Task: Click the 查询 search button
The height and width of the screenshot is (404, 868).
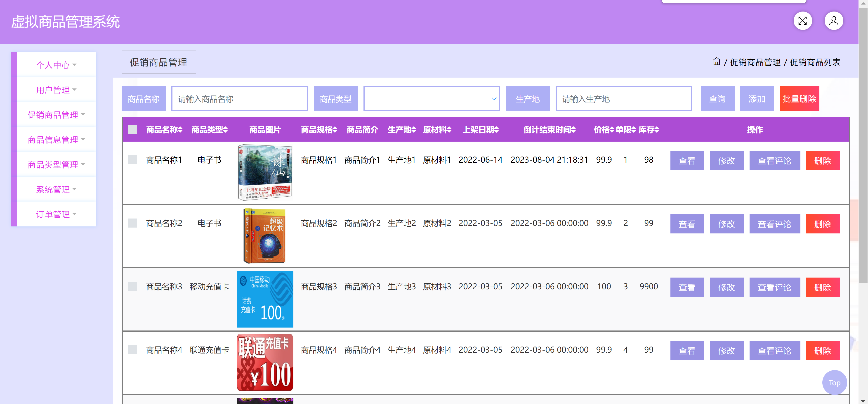Action: click(x=717, y=98)
